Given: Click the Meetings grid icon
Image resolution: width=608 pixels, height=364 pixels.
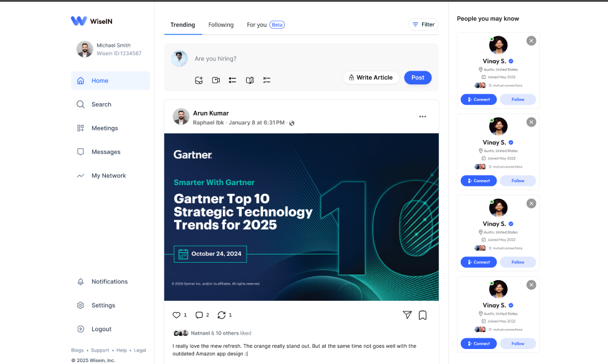Looking at the screenshot, I should pos(80,128).
